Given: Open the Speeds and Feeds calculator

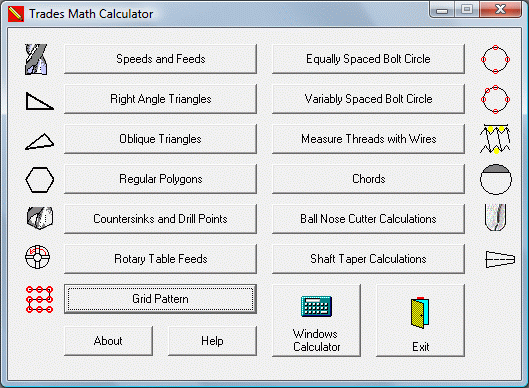Looking at the screenshot, I should [161, 59].
